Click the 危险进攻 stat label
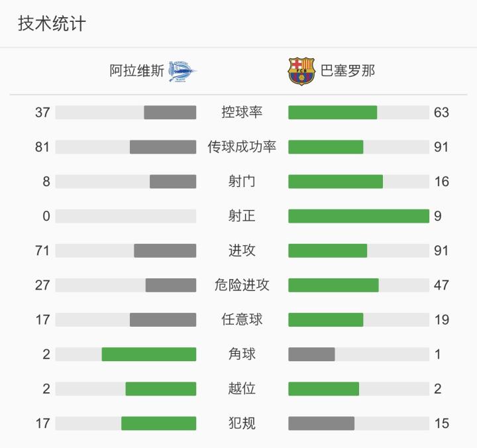 tap(242, 285)
